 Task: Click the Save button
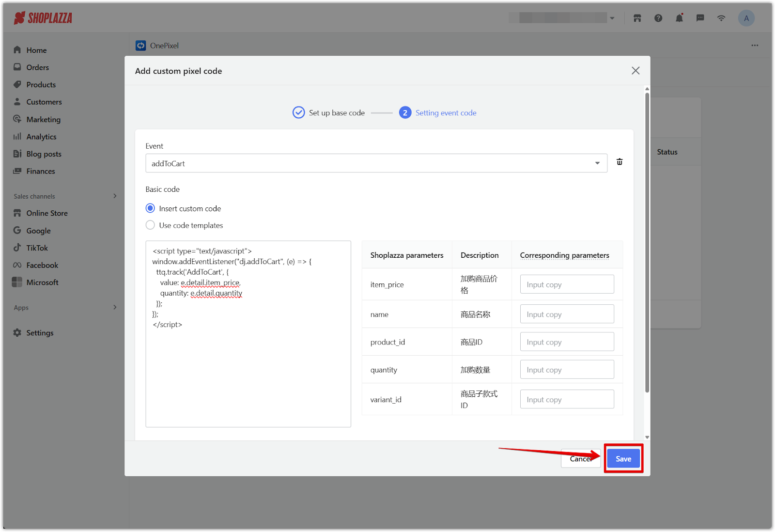pos(623,459)
